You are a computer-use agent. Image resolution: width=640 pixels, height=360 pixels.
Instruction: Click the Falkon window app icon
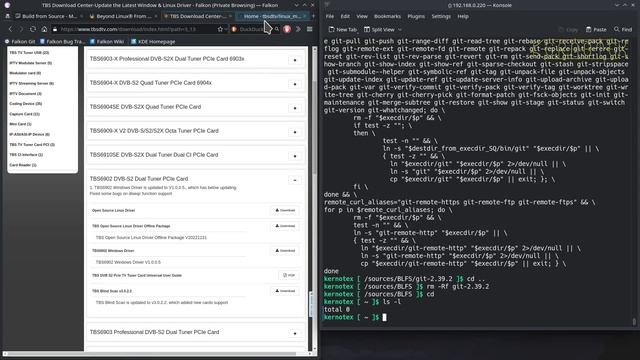[7, 5]
